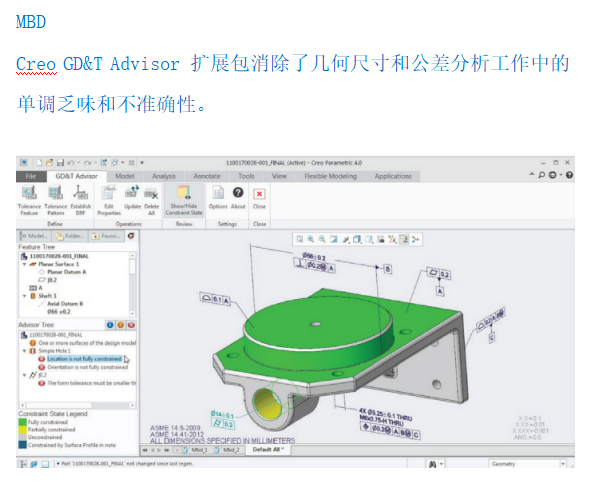Image resolution: width=599 pixels, height=494 pixels.
Task: Click the Delete All icon
Action: 151,193
